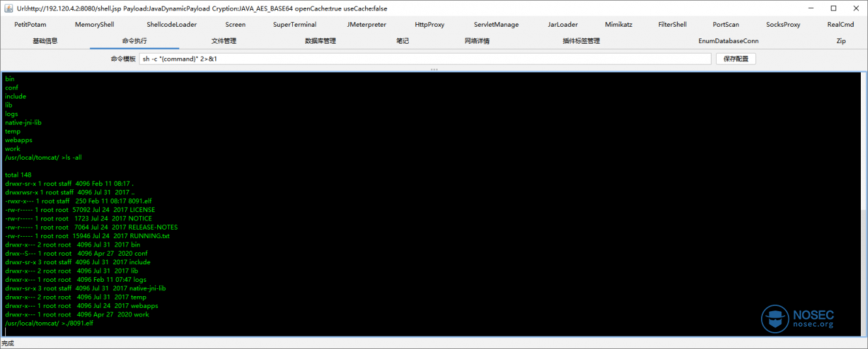
Task: Open the JarLoader tab
Action: click(x=563, y=25)
